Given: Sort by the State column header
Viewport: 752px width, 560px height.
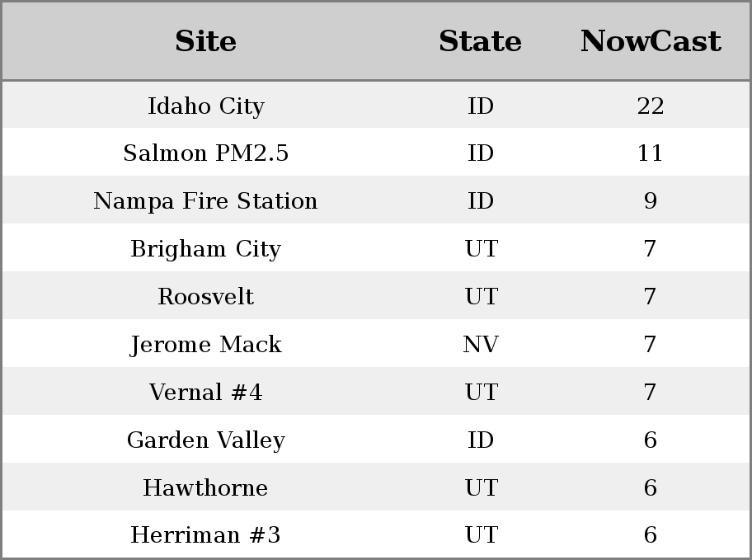Looking at the screenshot, I should (x=480, y=41).
